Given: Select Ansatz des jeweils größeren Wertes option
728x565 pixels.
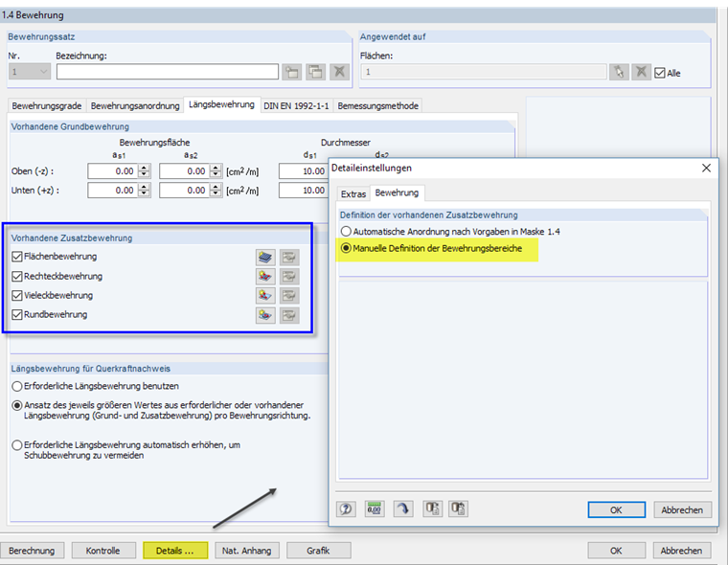Looking at the screenshot, I should click(x=17, y=405).
